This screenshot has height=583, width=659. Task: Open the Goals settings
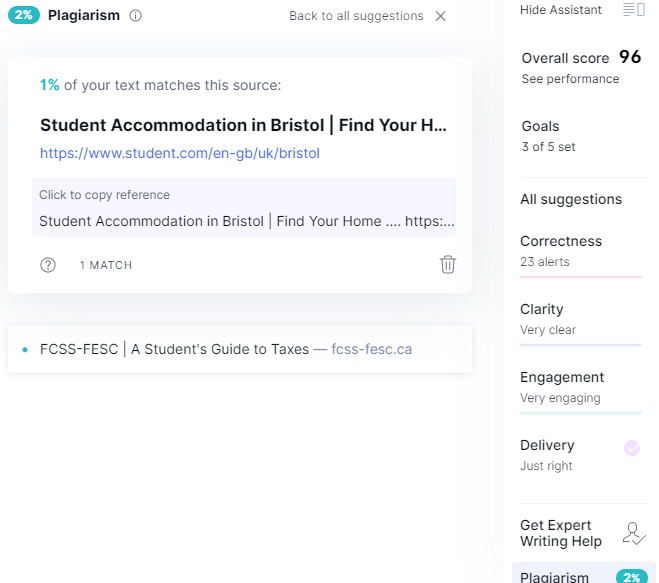(x=548, y=136)
